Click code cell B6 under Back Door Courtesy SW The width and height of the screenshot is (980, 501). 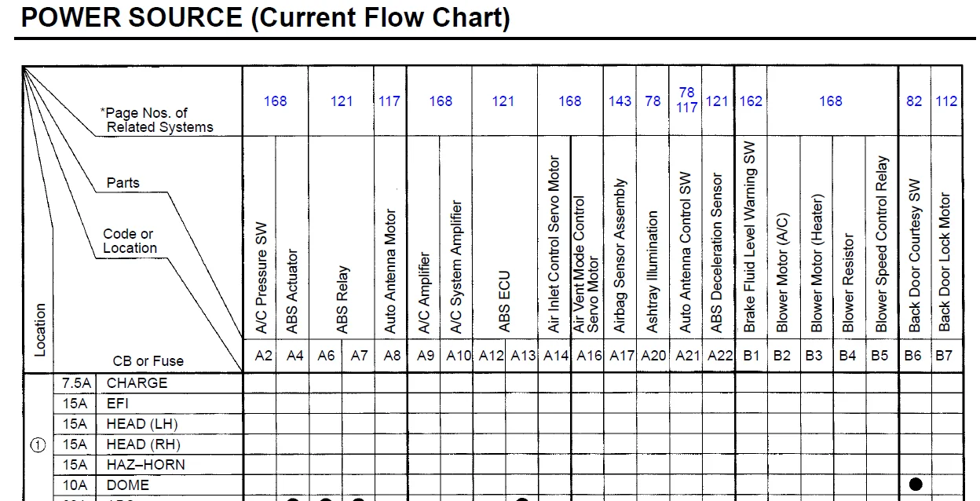pos(912,356)
